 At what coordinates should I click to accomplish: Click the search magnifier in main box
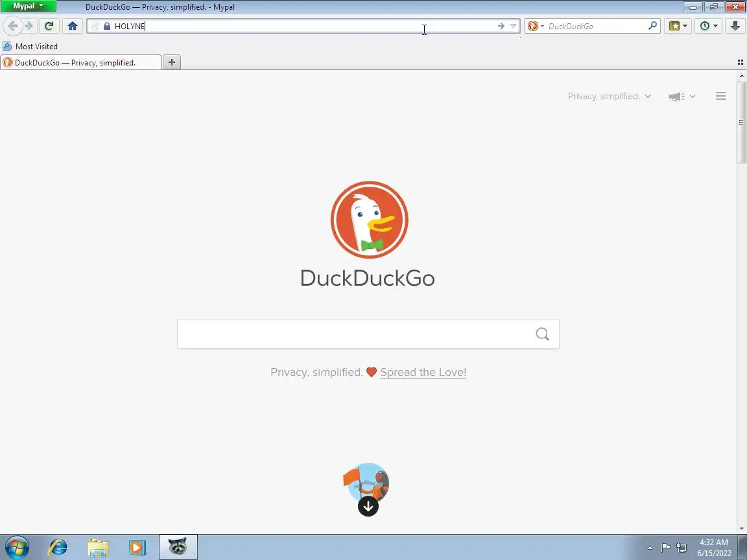click(x=542, y=334)
